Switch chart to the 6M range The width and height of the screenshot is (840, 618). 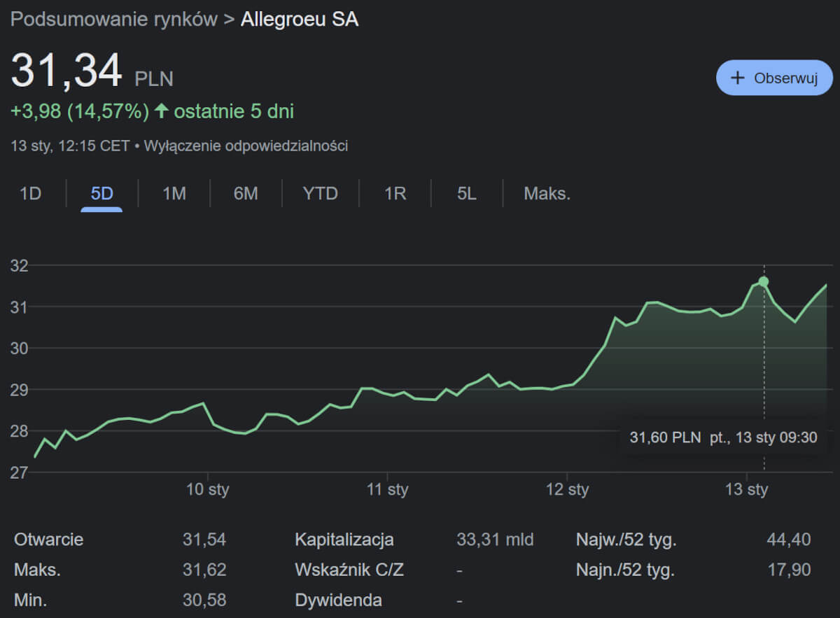tap(246, 193)
